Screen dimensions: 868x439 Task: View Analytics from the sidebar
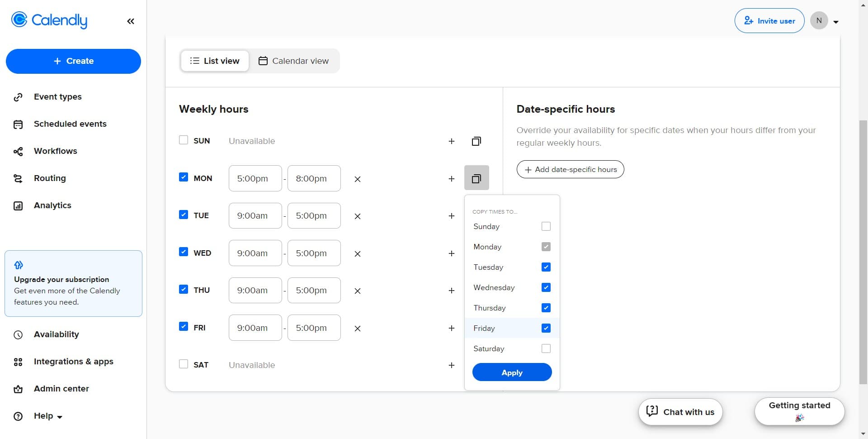pyautogui.click(x=52, y=205)
